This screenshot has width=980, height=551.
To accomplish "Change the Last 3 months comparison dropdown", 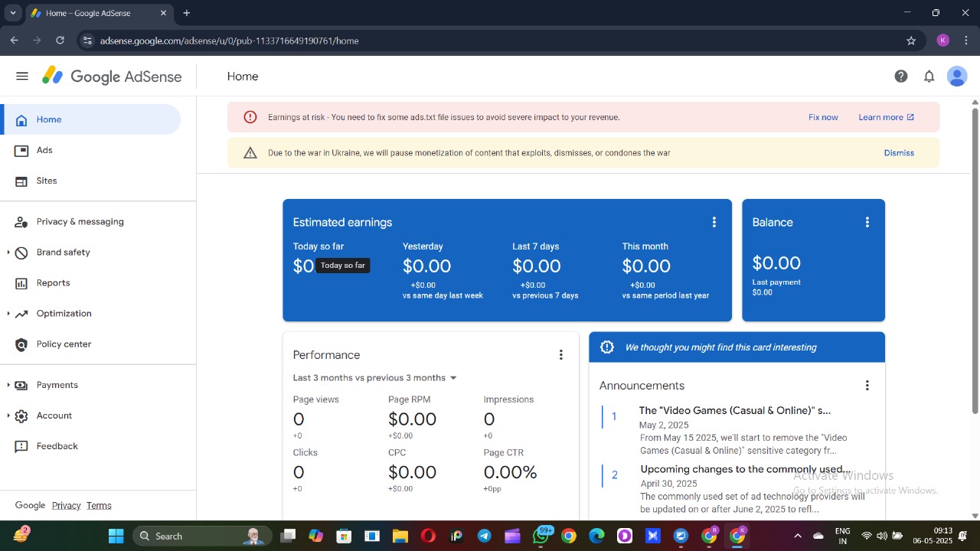I will pos(375,378).
